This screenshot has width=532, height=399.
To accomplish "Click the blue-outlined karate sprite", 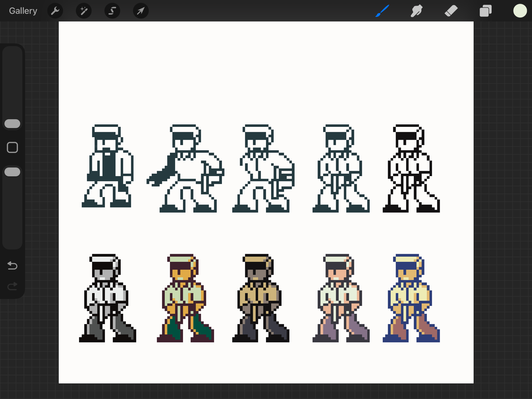I will [411, 298].
